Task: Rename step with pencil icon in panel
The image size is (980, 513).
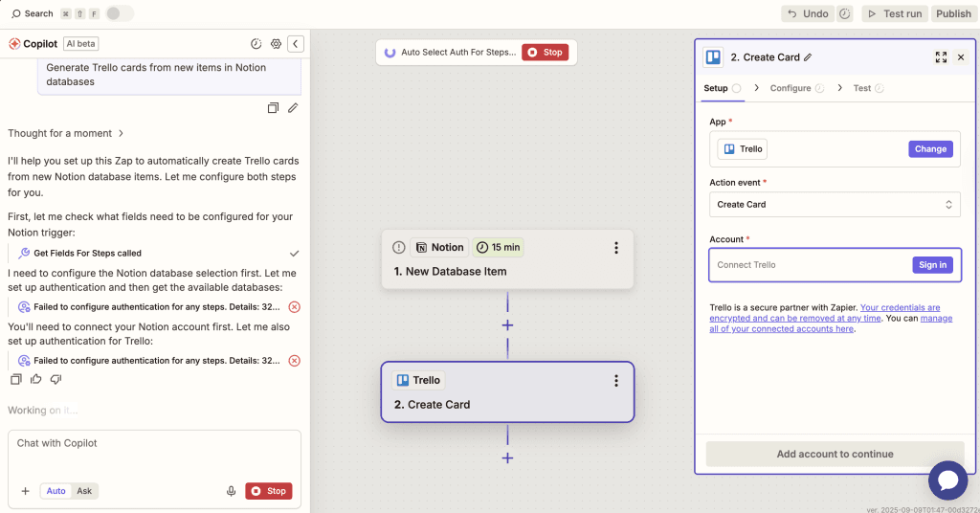Action: pos(808,57)
